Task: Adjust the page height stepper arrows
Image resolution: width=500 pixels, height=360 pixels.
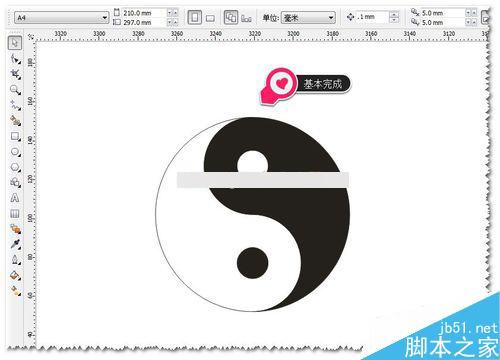Action: [x=172, y=22]
